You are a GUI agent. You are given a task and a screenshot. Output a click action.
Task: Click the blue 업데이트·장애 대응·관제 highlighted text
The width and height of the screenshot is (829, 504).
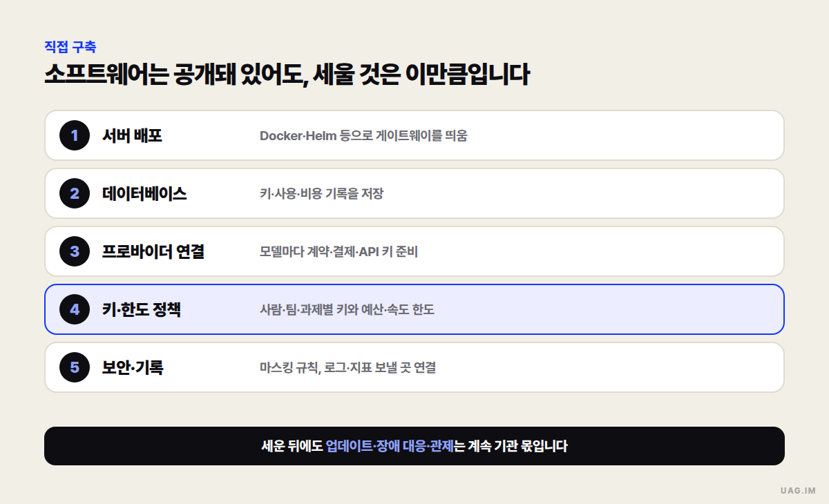click(390, 446)
